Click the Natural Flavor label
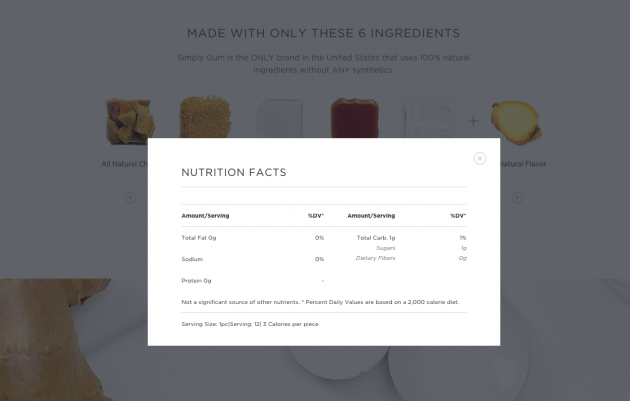 click(523, 164)
